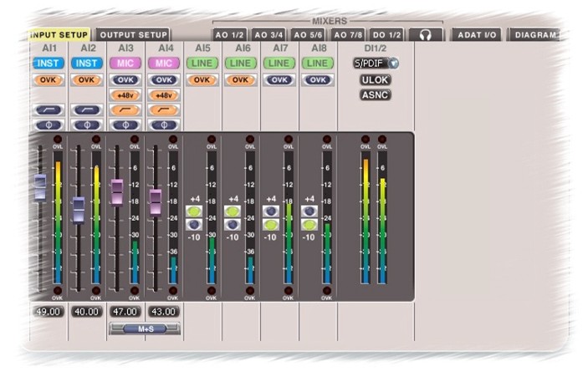Toggle OVK on channel AI8
This screenshot has width=588, height=372.
(x=318, y=79)
